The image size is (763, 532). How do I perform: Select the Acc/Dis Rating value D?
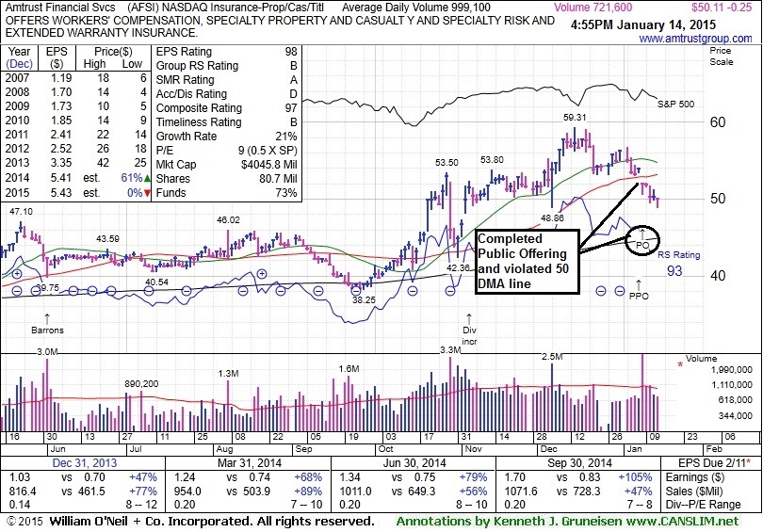pyautogui.click(x=293, y=94)
